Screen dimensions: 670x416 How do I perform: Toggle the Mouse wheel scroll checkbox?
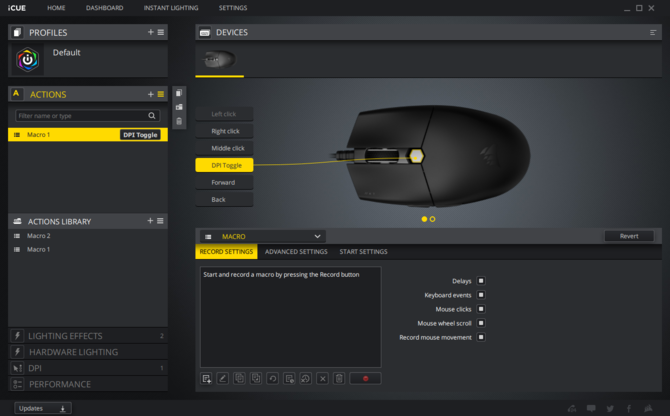[x=481, y=323]
